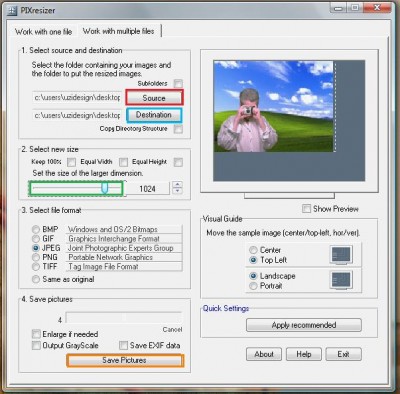
Task: Minimize the PIXresizer window
Action: (x=338, y=8)
